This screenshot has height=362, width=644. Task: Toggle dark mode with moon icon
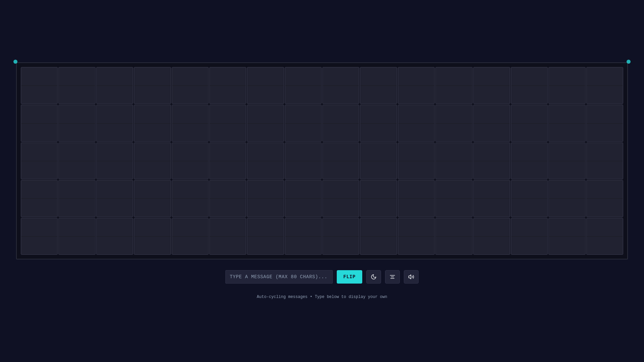[x=373, y=277]
